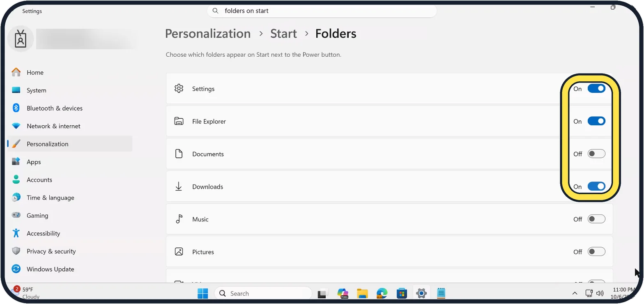Click the "Pictures" folder label
This screenshot has height=304, width=644.
(203, 252)
